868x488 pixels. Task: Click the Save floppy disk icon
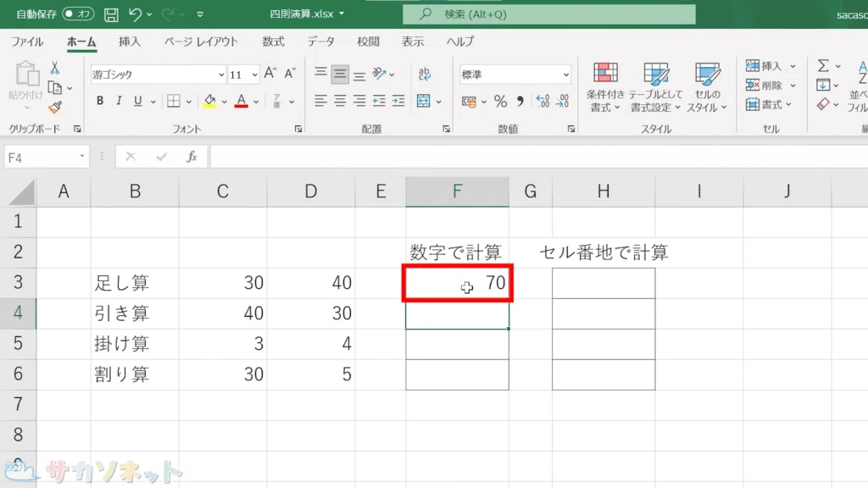111,14
